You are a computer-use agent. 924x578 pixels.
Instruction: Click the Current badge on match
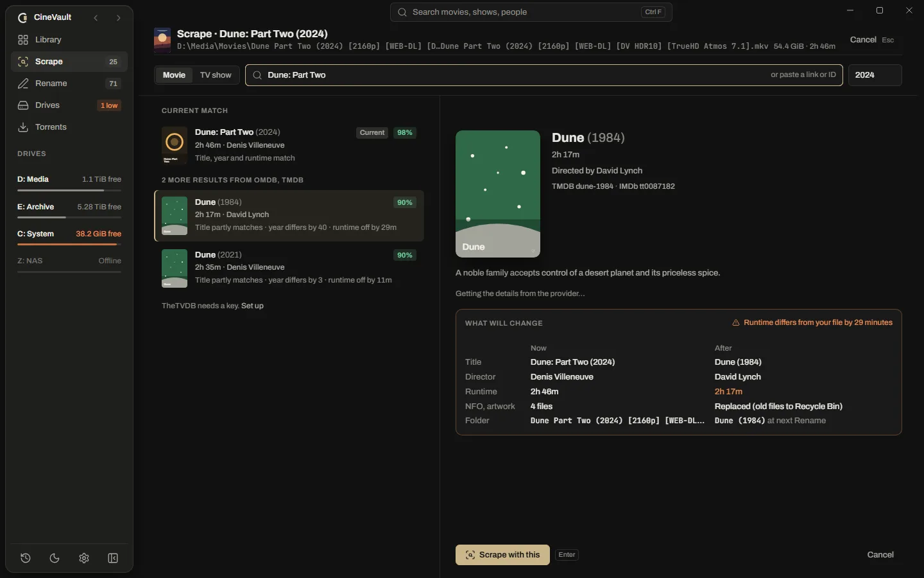click(372, 133)
